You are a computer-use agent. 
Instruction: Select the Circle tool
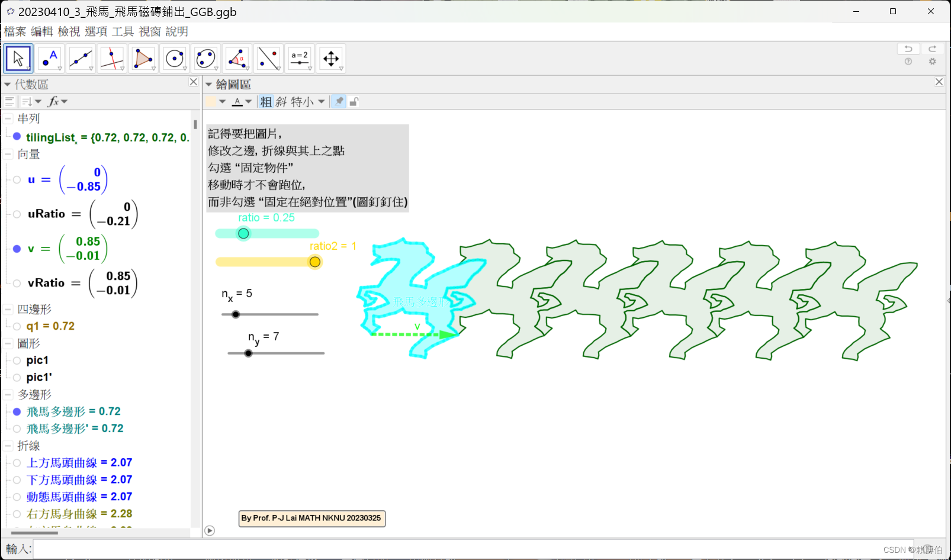pyautogui.click(x=175, y=58)
